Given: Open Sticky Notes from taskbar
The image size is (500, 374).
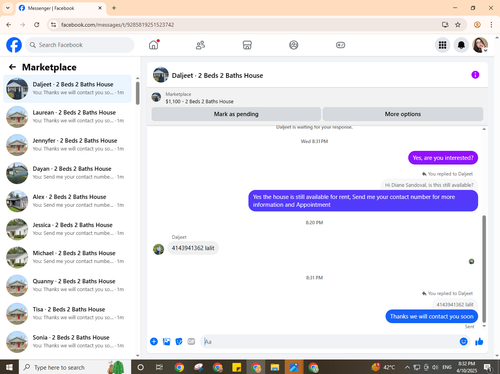Looking at the screenshot, I should pyautogui.click(x=237, y=367).
